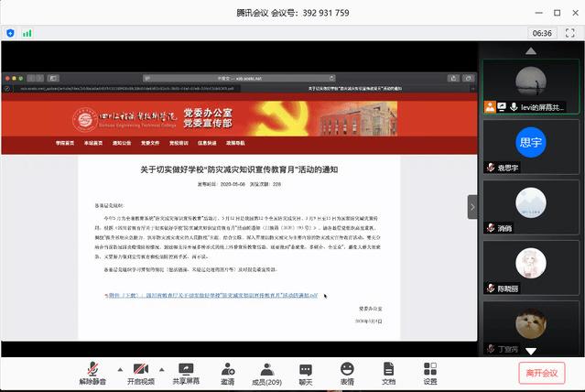Click article title 关于切实做好学校 heading
Image resolution: width=585 pixels, height=392 pixels.
[x=239, y=169]
